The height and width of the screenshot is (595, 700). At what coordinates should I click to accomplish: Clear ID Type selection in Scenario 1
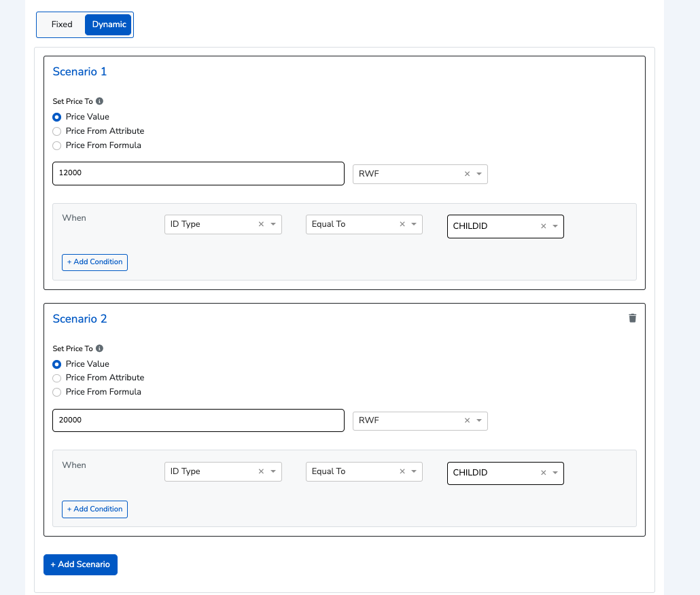pos(261,224)
